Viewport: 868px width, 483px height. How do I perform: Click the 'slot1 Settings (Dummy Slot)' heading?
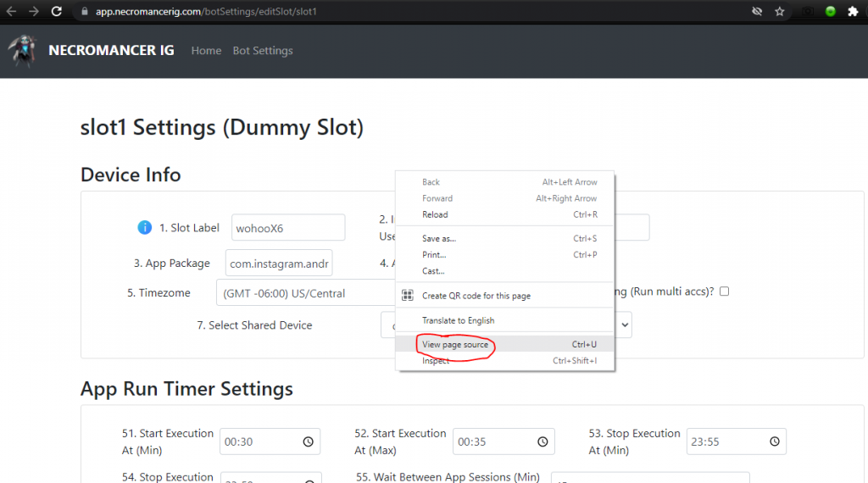(222, 127)
